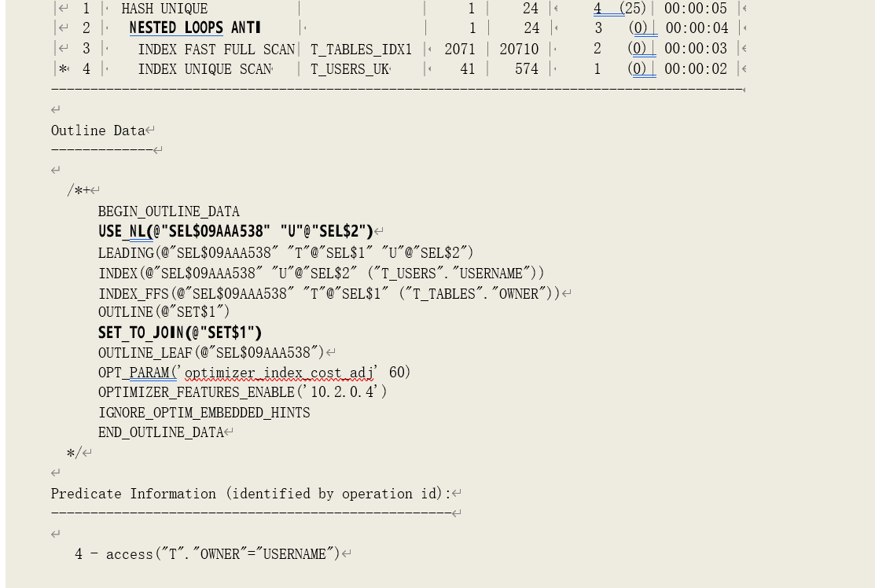Click the BEGIN_OUTLINE_DATA line
The image size is (875, 588).
click(x=168, y=211)
